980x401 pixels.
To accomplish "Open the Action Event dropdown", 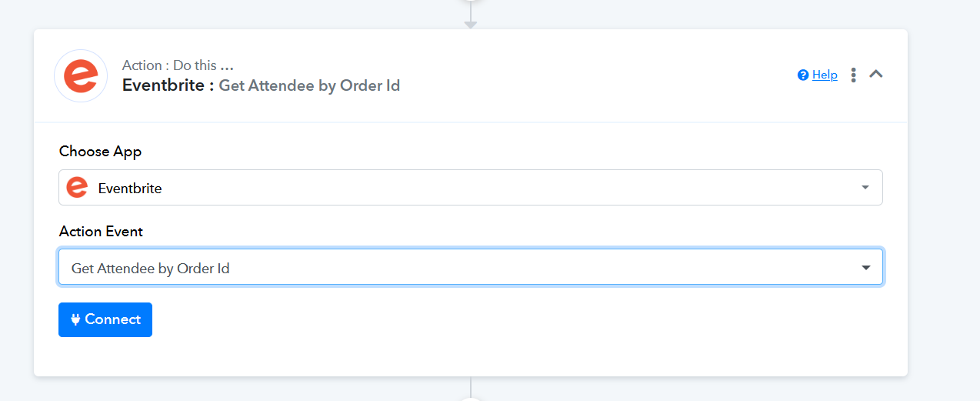I will tap(471, 267).
